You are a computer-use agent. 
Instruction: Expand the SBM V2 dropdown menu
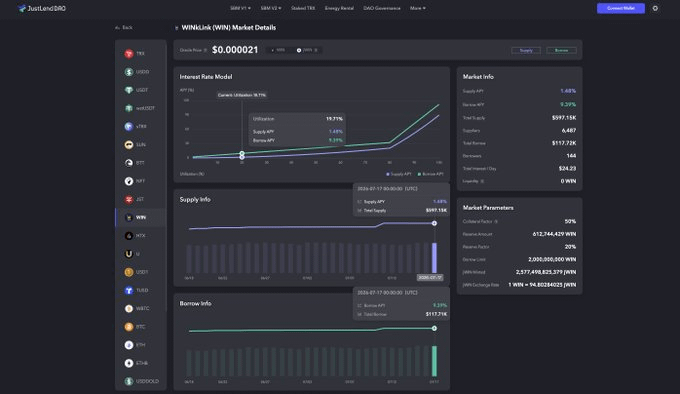coord(271,8)
